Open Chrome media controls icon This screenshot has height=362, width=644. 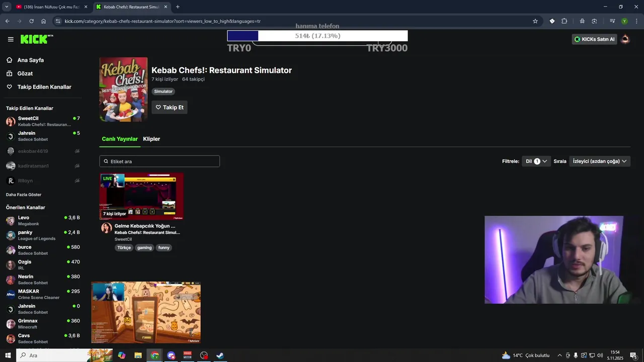pos(612,21)
